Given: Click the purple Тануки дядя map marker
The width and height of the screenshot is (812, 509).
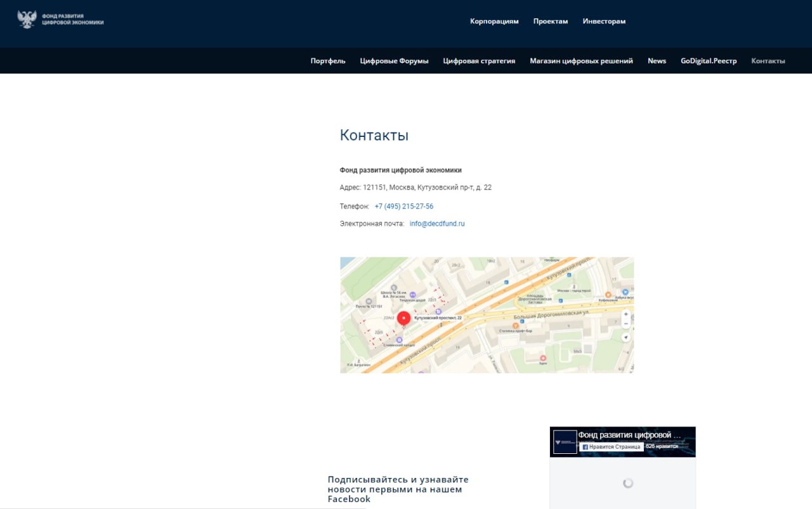Looking at the screenshot, I should click(413, 294).
